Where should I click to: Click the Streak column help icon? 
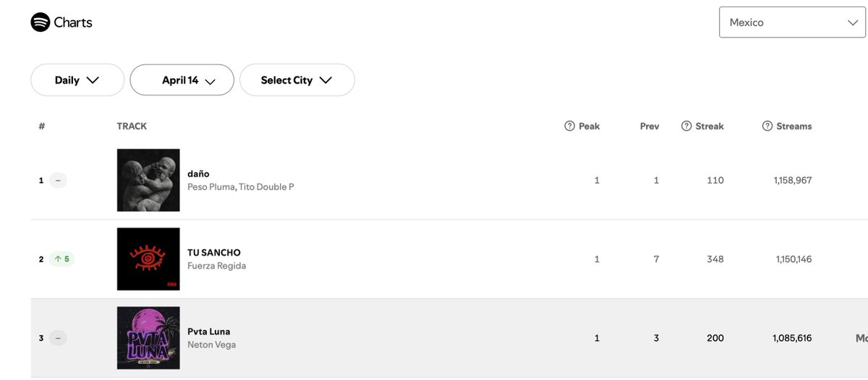click(x=686, y=126)
